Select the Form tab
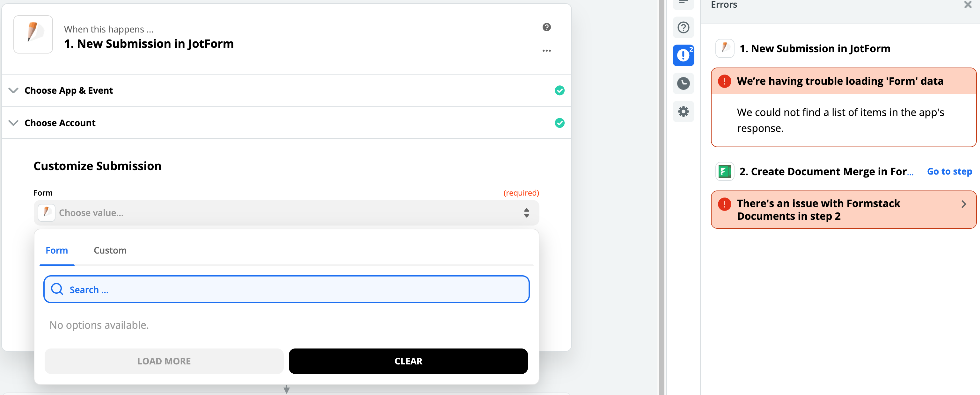 tap(57, 250)
